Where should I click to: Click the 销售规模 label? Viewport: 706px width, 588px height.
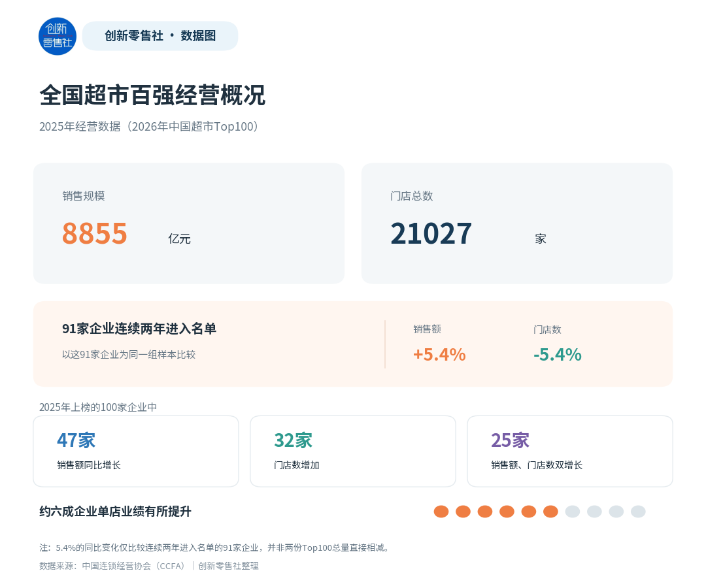click(84, 196)
